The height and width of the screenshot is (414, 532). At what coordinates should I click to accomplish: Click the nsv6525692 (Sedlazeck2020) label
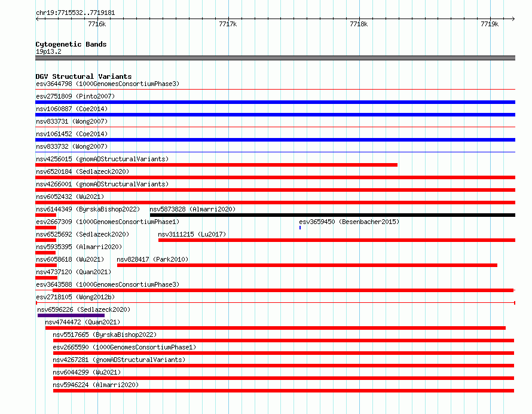82,234
